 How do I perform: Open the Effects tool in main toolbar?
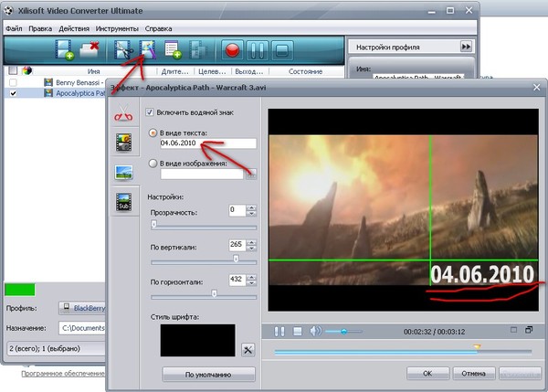(147, 49)
